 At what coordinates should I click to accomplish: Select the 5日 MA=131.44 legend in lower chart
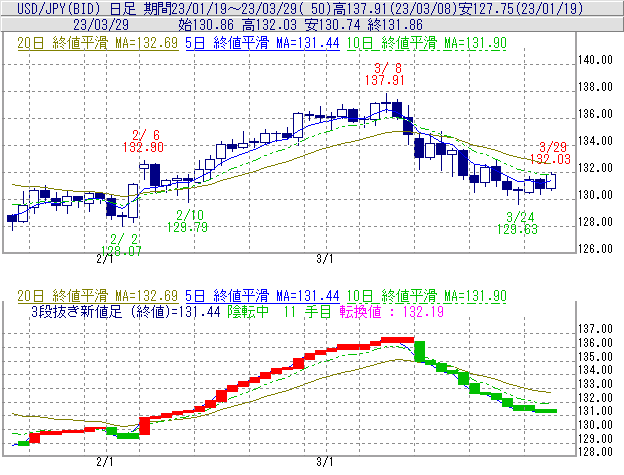pos(262,296)
